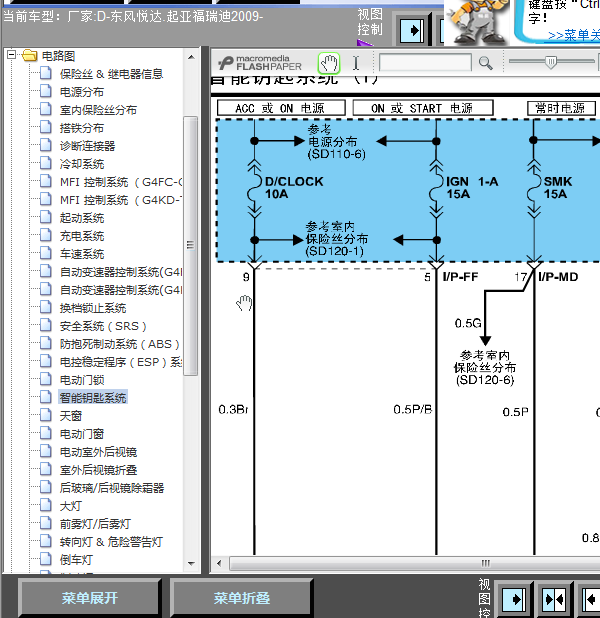Open the 电动室外后视镜 entry
Screen dimensions: 600x618
[x=98, y=452]
